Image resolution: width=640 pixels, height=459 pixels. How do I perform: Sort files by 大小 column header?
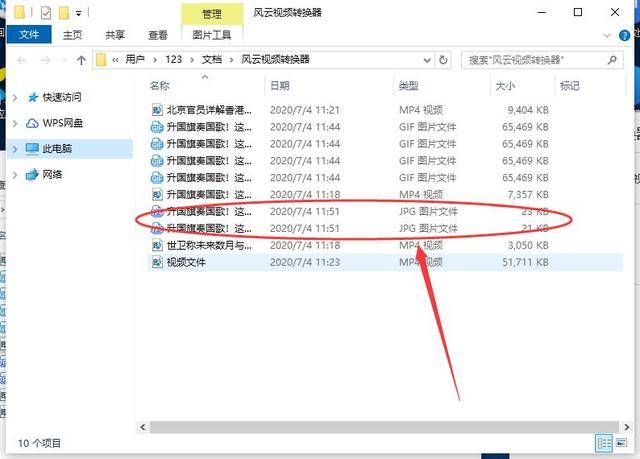point(505,86)
